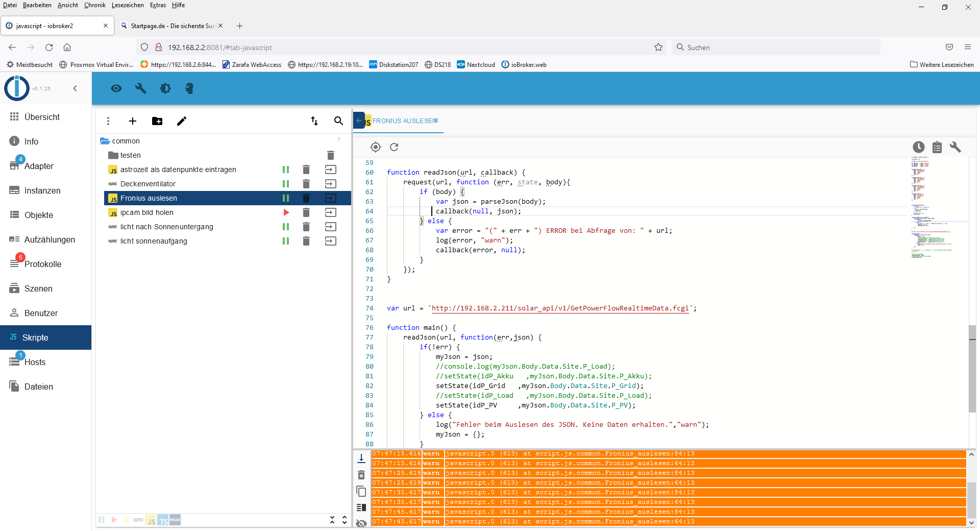
Task: Open cron schedule clock icon
Action: (919, 147)
